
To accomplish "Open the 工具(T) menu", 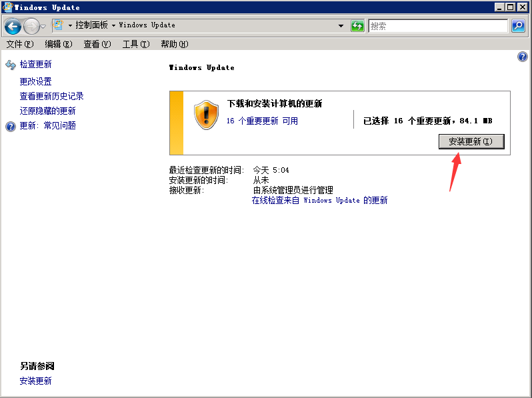I will click(136, 44).
